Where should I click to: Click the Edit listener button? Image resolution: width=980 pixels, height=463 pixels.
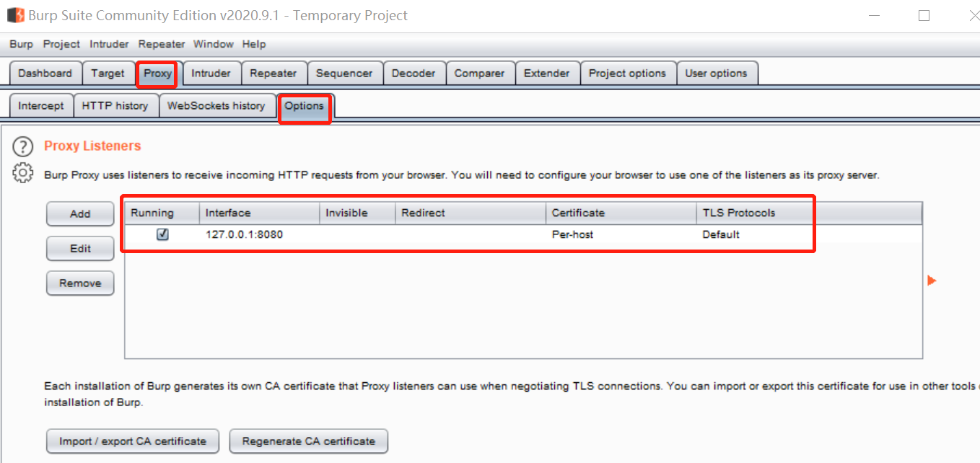[x=80, y=248]
